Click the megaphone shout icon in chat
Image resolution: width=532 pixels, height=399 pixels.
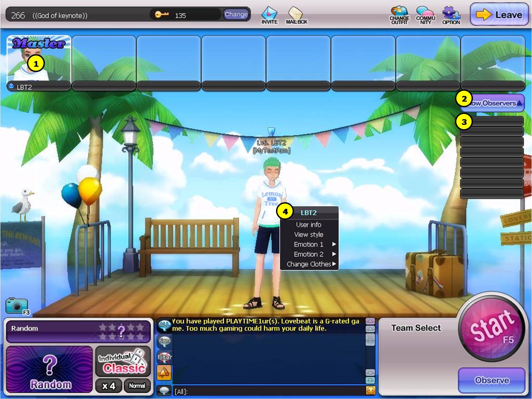click(164, 373)
